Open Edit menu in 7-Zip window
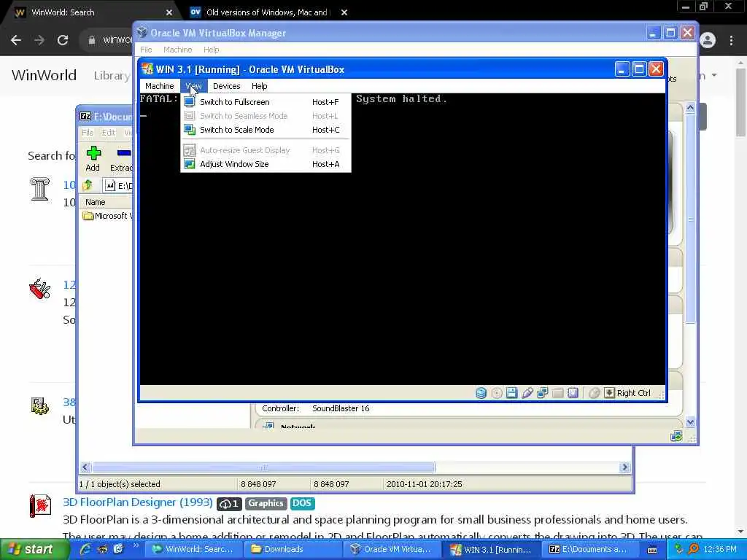This screenshot has width=747, height=560. tap(108, 133)
